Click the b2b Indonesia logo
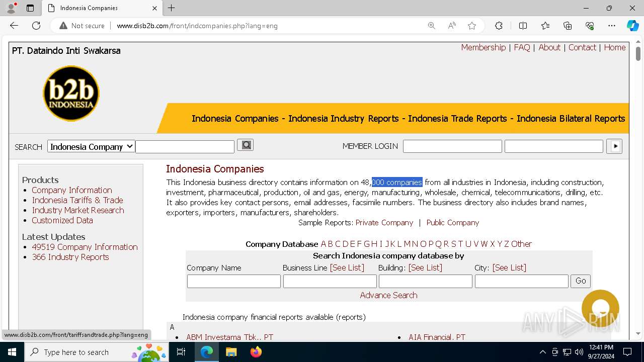 [71, 94]
